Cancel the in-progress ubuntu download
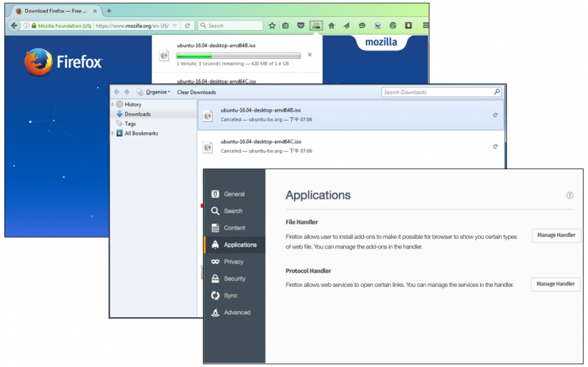 coord(309,54)
